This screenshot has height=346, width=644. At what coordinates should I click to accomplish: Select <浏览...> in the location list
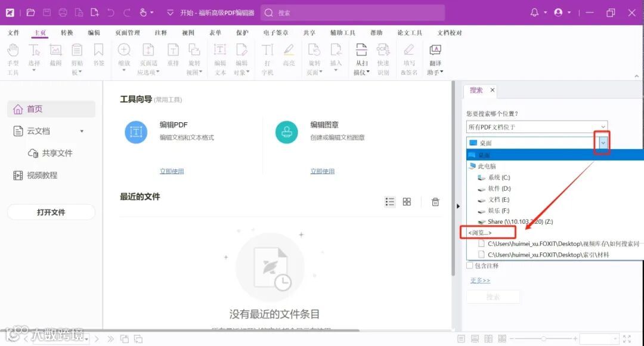coord(479,233)
